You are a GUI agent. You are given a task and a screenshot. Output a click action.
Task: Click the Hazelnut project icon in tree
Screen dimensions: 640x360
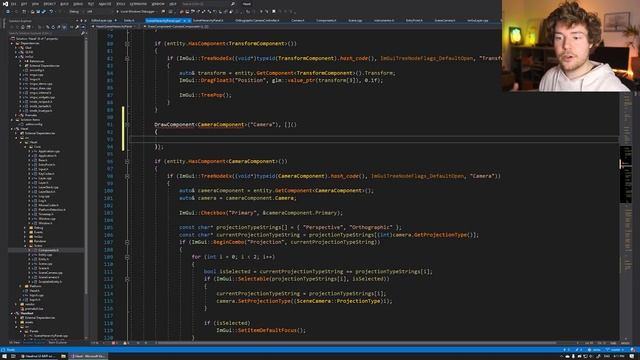pos(18,313)
